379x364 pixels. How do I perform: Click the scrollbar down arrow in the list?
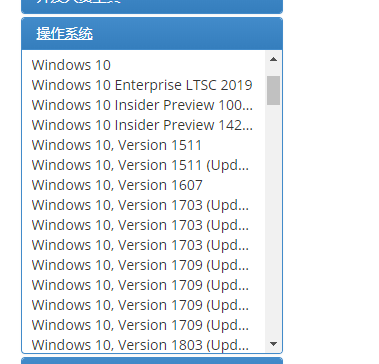(x=273, y=344)
